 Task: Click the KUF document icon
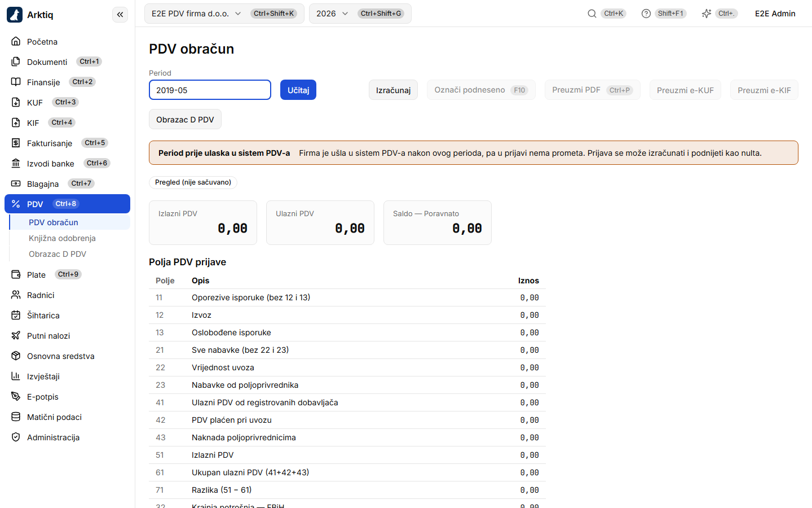(16, 102)
